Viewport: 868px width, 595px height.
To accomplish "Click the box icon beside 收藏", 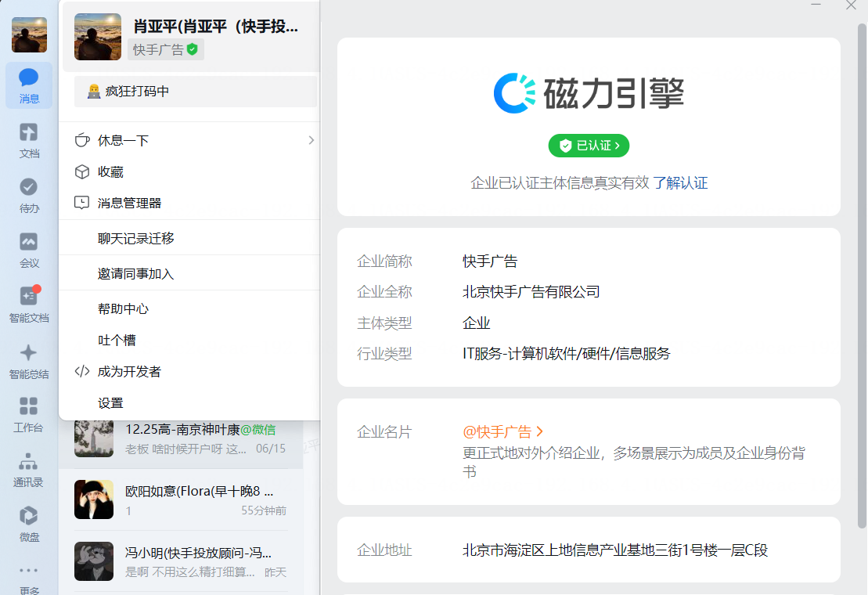I will pyautogui.click(x=82, y=172).
